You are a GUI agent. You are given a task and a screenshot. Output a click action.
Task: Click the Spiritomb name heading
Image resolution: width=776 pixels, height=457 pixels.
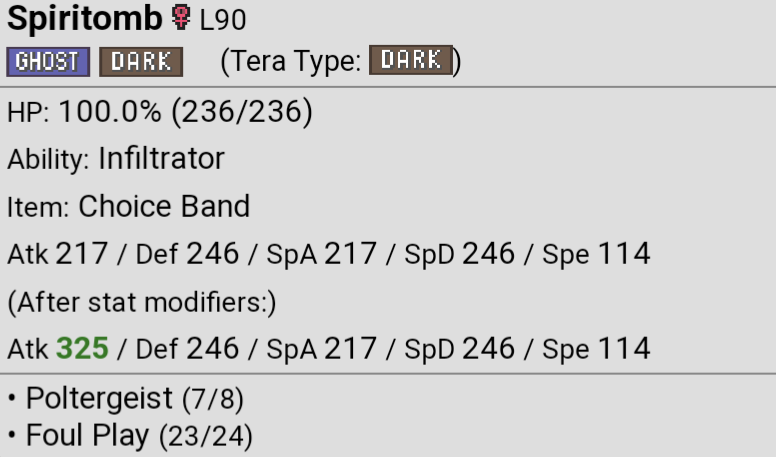85,19
